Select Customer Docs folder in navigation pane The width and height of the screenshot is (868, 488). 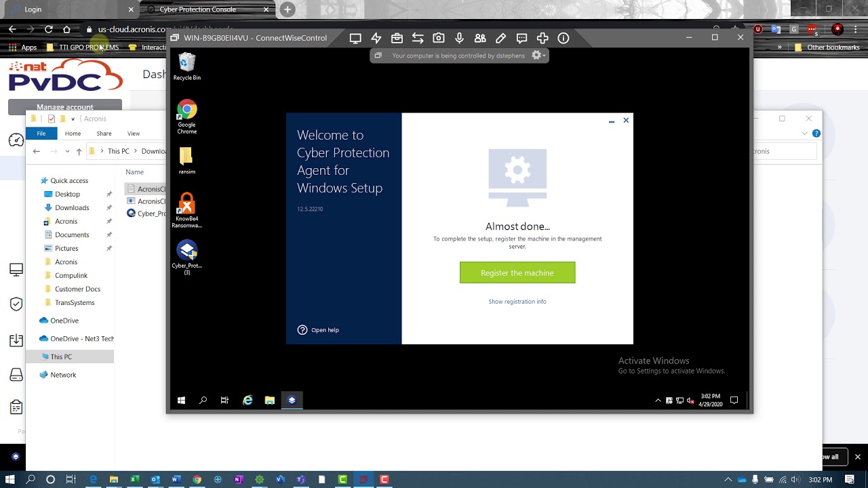(77, 289)
